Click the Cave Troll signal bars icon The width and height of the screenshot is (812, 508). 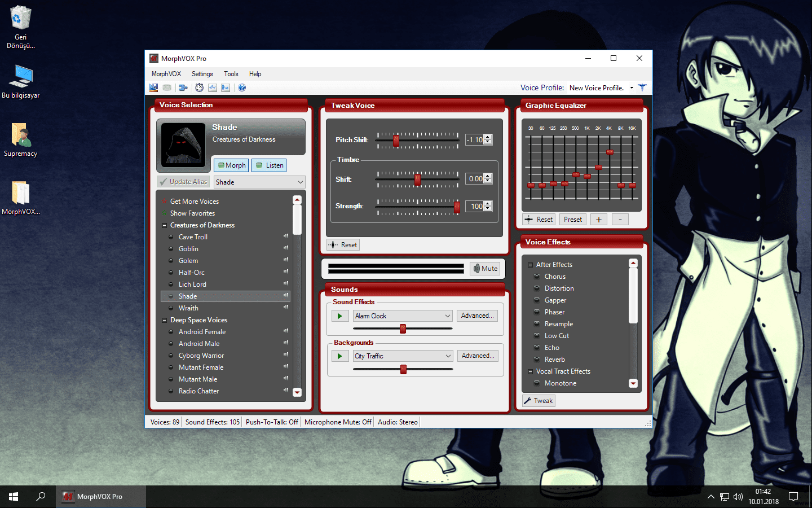click(x=285, y=237)
